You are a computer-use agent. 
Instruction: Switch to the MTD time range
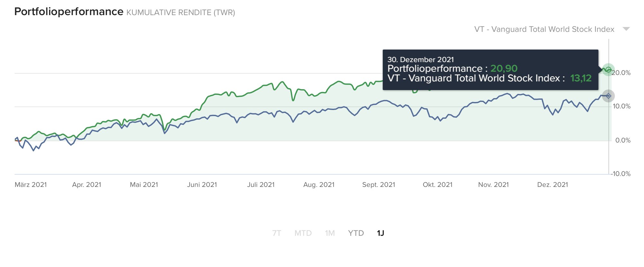point(303,233)
